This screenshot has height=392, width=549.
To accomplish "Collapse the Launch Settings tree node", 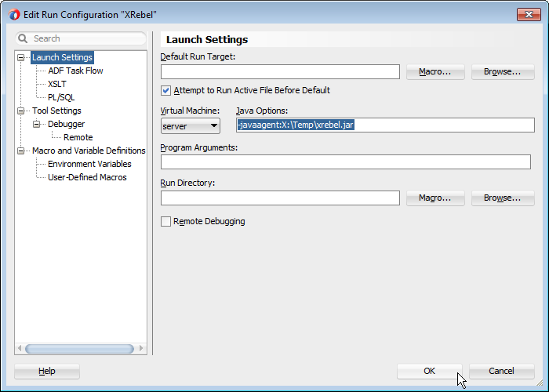I will (21, 57).
